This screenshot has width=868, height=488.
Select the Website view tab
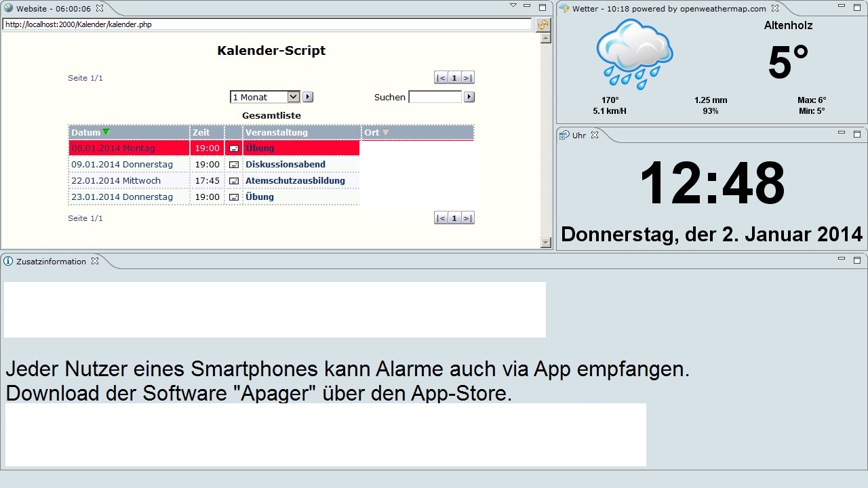click(47, 9)
